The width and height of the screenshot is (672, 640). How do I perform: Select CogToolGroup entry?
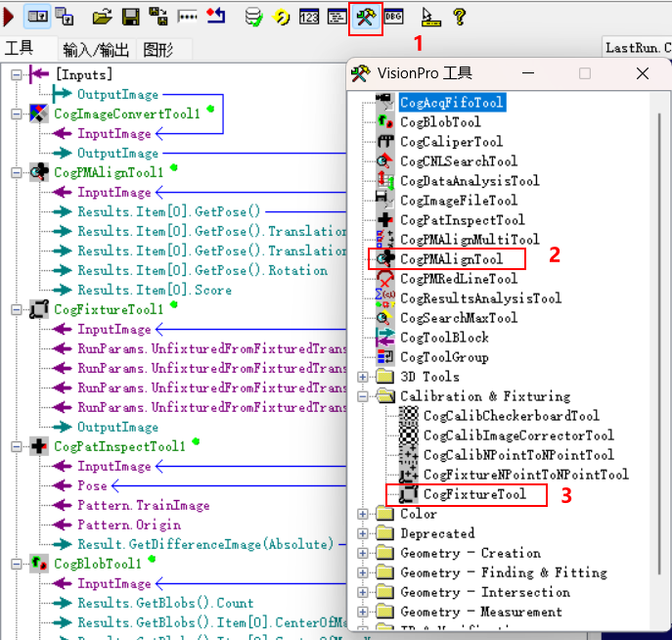pos(444,357)
